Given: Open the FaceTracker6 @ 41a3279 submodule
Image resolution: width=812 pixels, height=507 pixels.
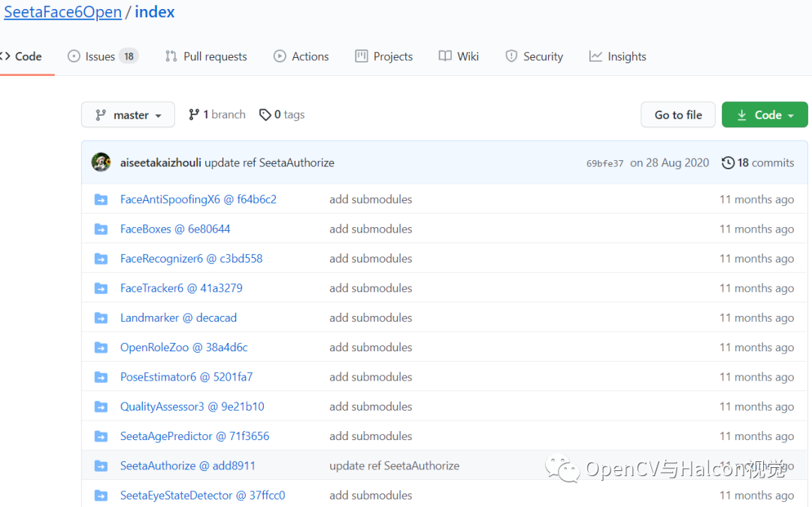Looking at the screenshot, I should [181, 288].
